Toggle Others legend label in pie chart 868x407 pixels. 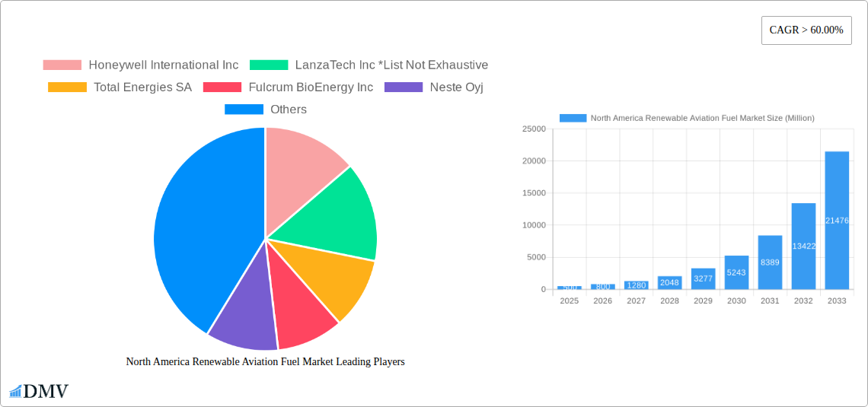(x=289, y=110)
